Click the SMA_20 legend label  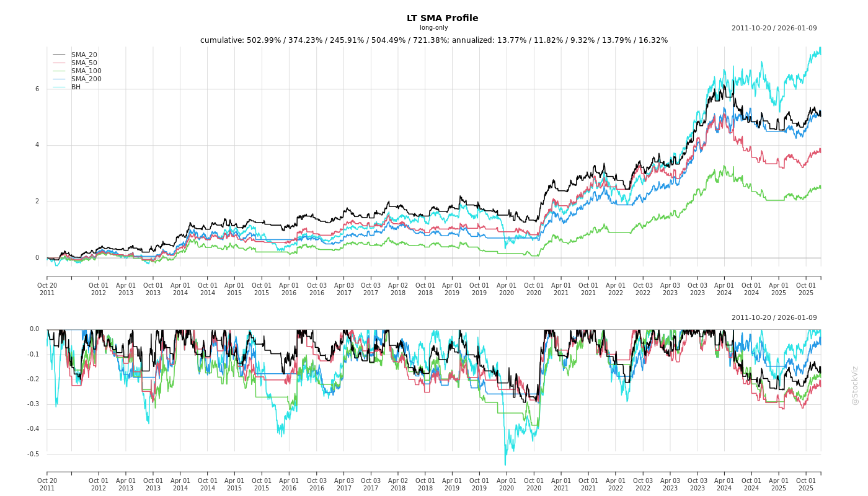point(84,55)
